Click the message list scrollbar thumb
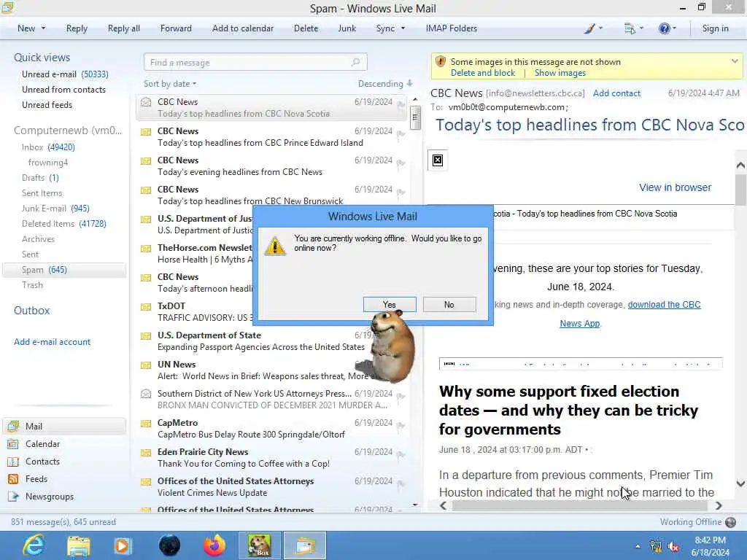The height and width of the screenshot is (560, 747). [415, 117]
